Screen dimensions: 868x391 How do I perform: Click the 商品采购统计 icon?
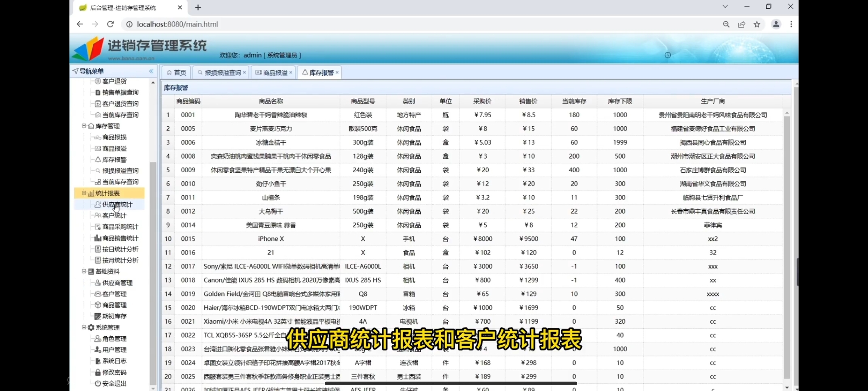(x=98, y=227)
